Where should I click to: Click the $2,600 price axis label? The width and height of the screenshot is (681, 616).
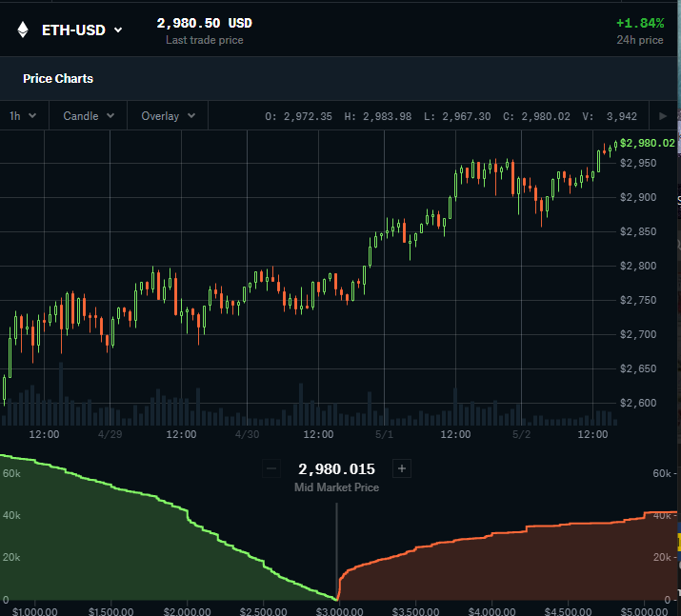pos(638,404)
